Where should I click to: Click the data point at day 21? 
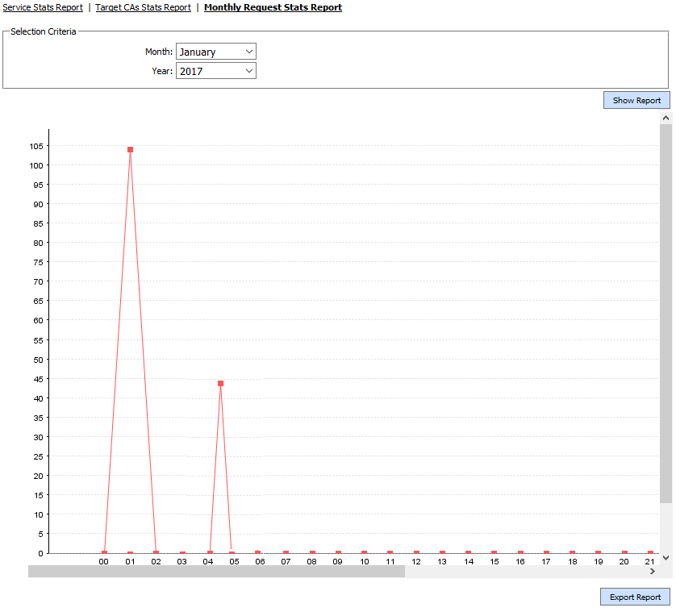(x=650, y=553)
